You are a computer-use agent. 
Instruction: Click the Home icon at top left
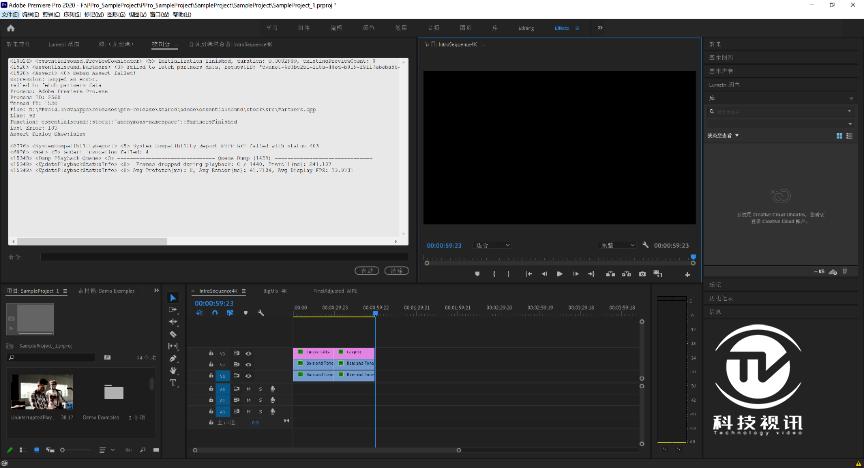tap(11, 28)
